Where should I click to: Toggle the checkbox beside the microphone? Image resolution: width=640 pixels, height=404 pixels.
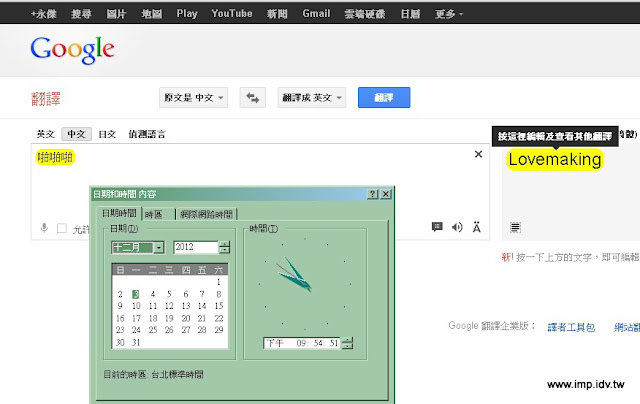click(62, 228)
